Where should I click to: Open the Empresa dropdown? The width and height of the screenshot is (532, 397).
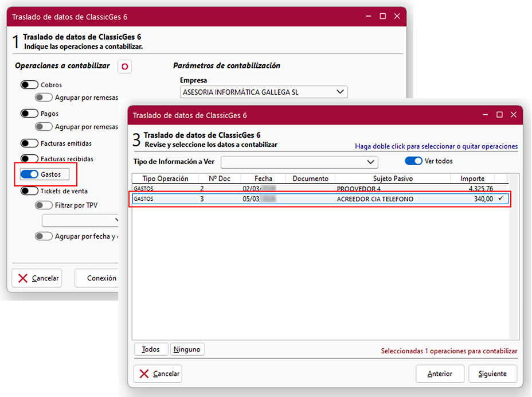(340, 92)
